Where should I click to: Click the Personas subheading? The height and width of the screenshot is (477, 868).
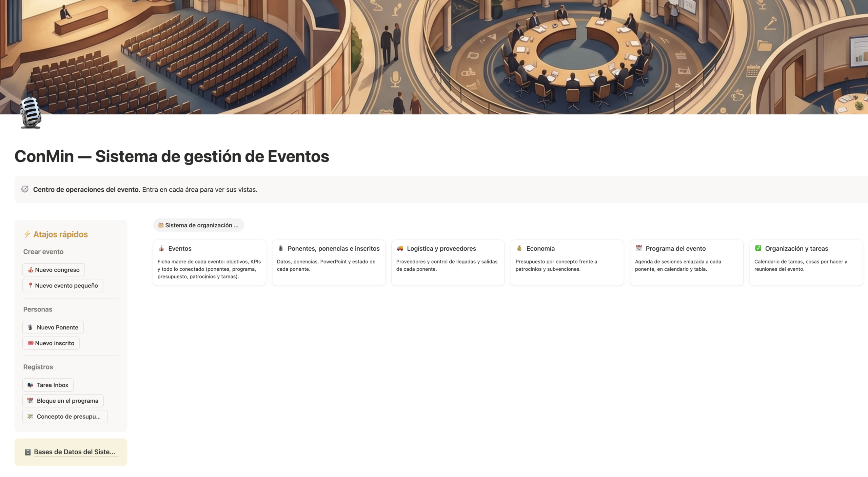point(38,309)
